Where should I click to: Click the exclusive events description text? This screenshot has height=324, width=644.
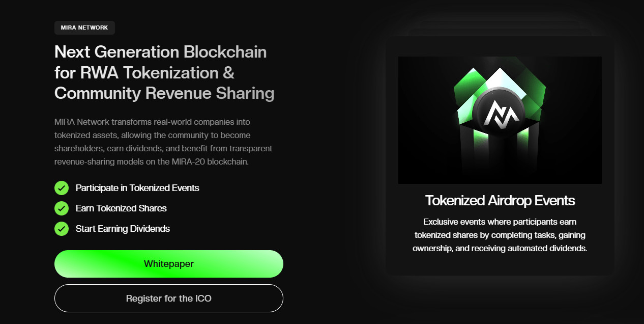click(500, 234)
